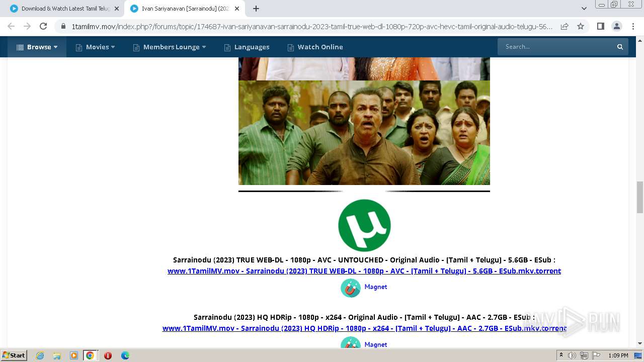Click the green uTorrent logo
Viewport: 644px width, 362px height.
point(364,225)
